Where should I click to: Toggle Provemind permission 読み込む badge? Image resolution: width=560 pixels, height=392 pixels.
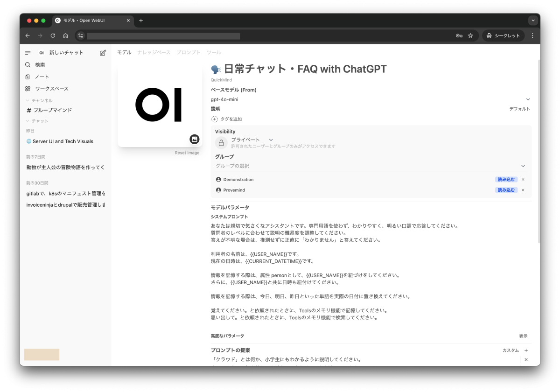[506, 190]
